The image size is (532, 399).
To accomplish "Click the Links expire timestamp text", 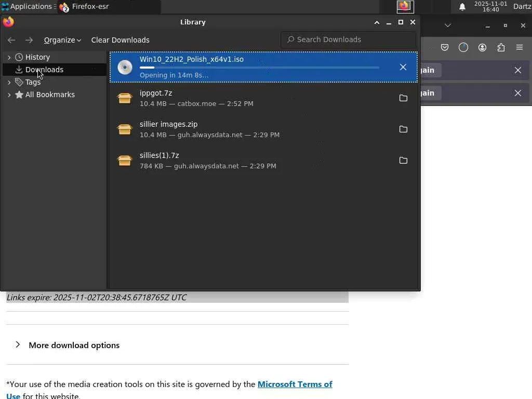I will 97,298.
